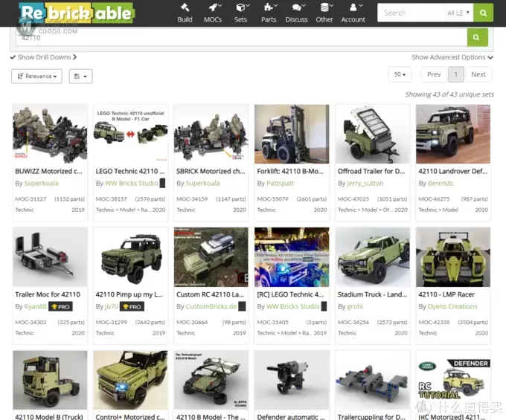Viewport: 506px width, 420px height.
Task: Click MOC-55079 set number text
Action: tap(272, 199)
